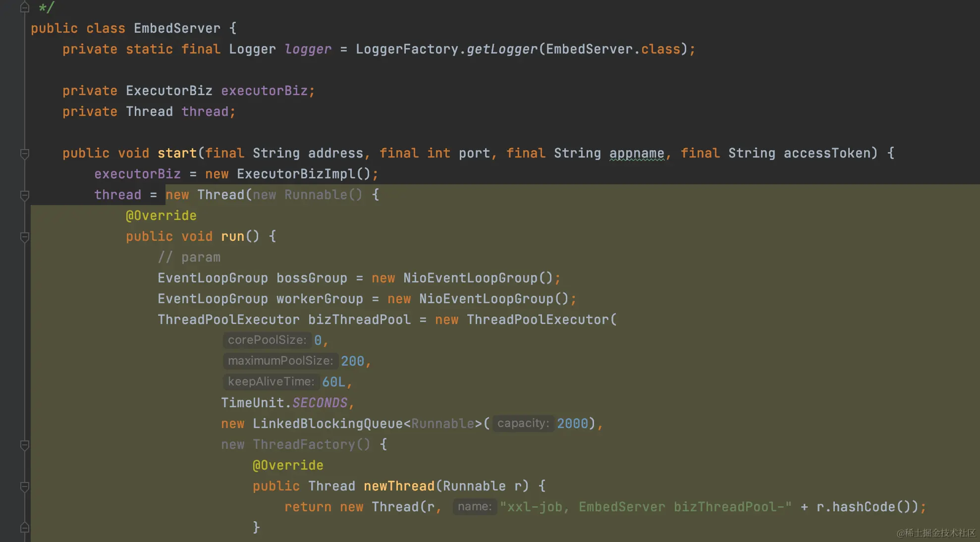Click the @Override annotation above newThread
Screen dimensions: 980x542
288,465
